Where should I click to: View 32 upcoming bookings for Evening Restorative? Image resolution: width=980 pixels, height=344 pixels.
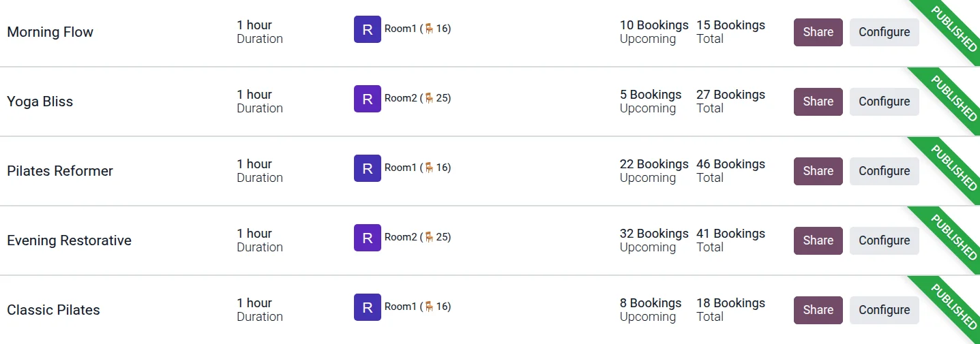(654, 234)
